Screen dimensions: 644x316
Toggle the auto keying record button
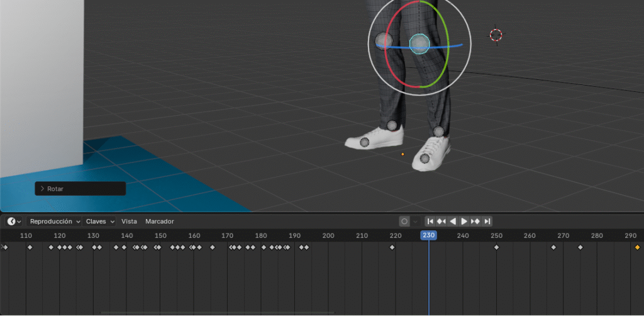tap(404, 222)
